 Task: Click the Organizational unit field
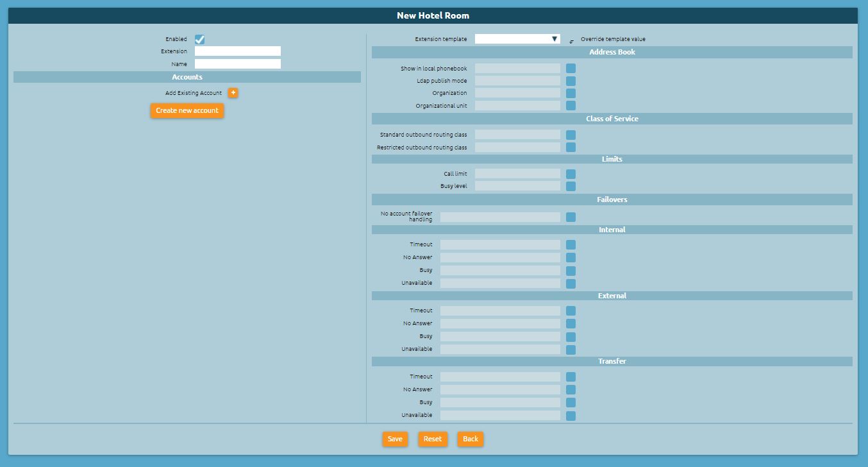[517, 106]
